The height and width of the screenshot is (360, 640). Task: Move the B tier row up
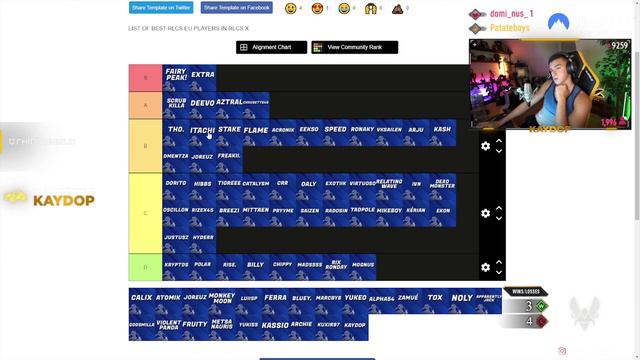(499, 141)
